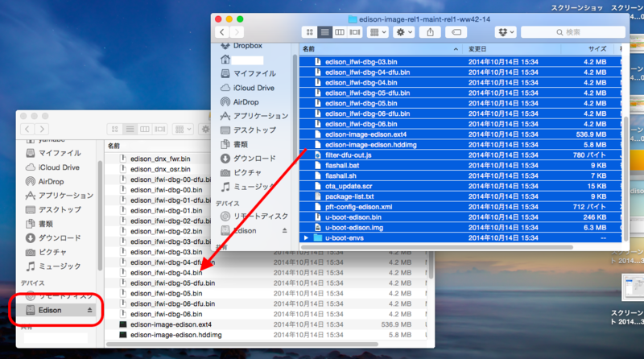Click the Share toolbar button
This screenshot has width=644, height=359.
pyautogui.click(x=430, y=32)
